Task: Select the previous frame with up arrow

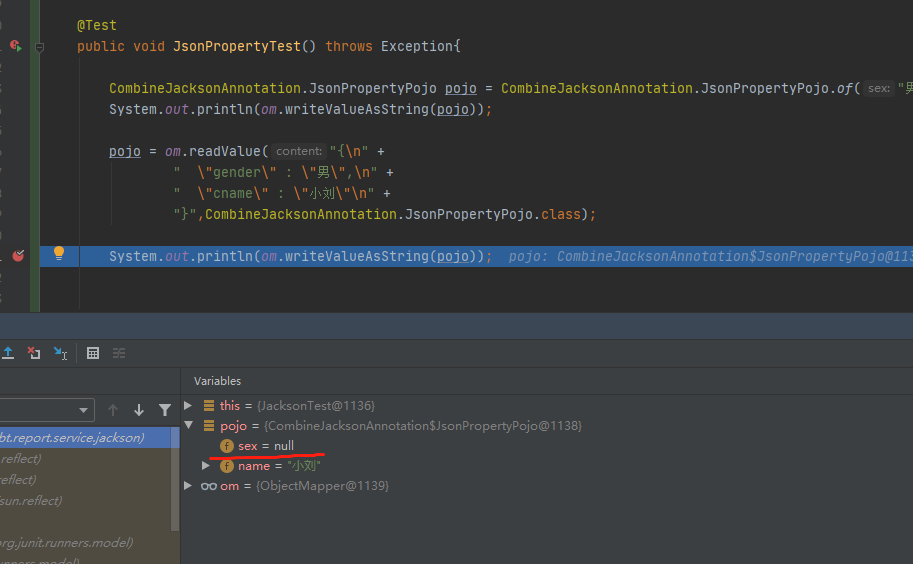Action: point(113,410)
